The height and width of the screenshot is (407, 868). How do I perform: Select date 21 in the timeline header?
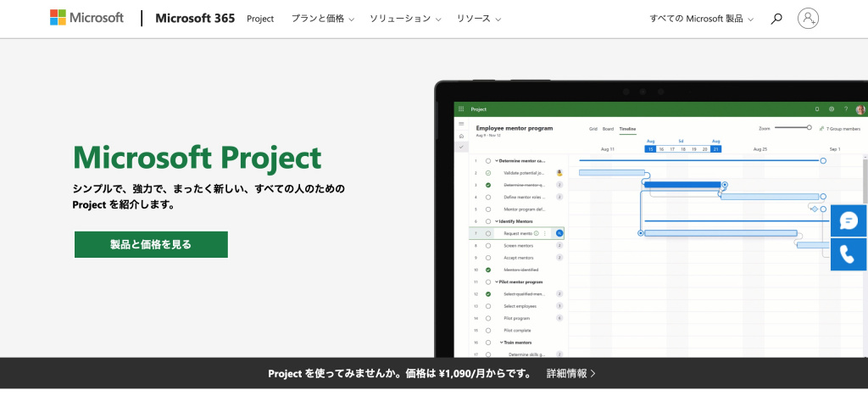[715, 149]
